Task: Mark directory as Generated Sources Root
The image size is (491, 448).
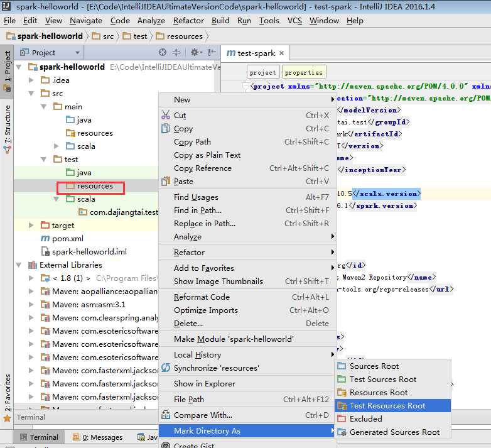Action: pos(393,432)
